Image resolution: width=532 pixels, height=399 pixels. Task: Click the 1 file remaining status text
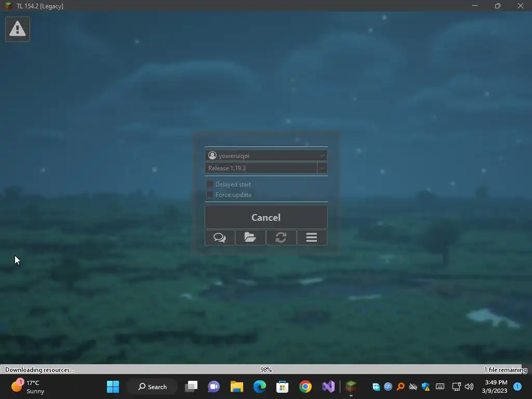point(505,370)
